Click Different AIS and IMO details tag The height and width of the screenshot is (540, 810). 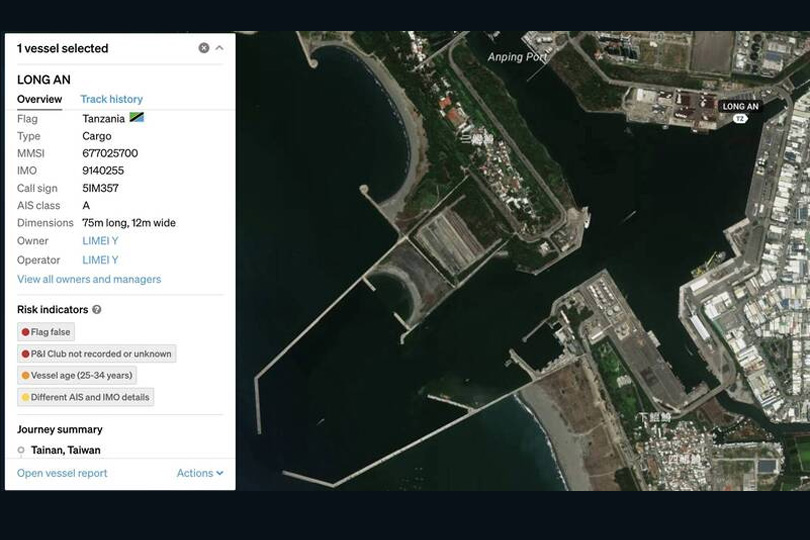click(85, 397)
